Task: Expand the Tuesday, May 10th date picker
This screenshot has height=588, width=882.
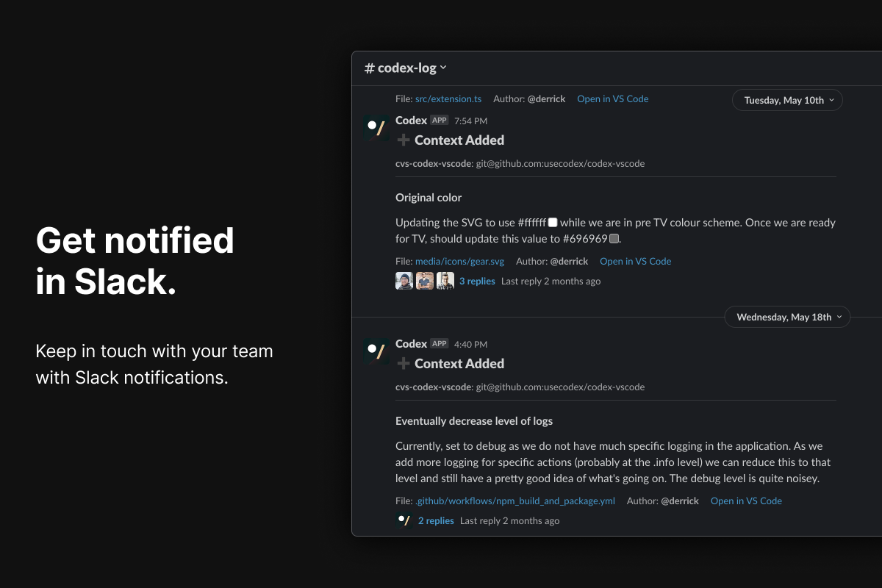Action: pyautogui.click(x=787, y=100)
